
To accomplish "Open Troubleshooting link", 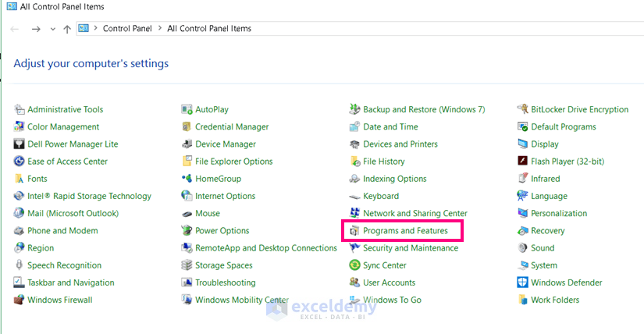I will (226, 282).
